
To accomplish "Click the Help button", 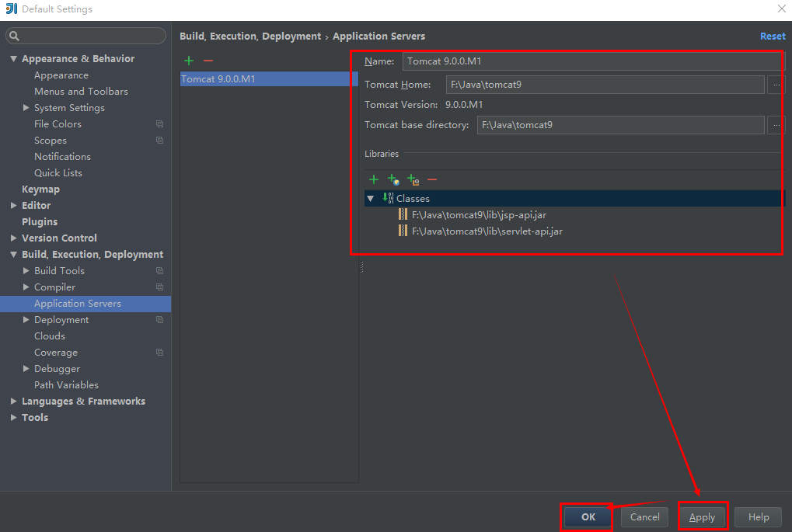I will click(758, 517).
